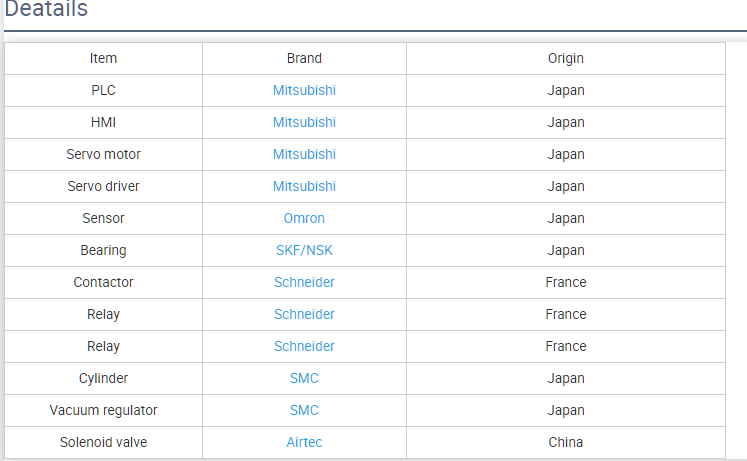This screenshot has width=747, height=461.
Task: Click the Omron sensor brand link
Action: (x=304, y=218)
